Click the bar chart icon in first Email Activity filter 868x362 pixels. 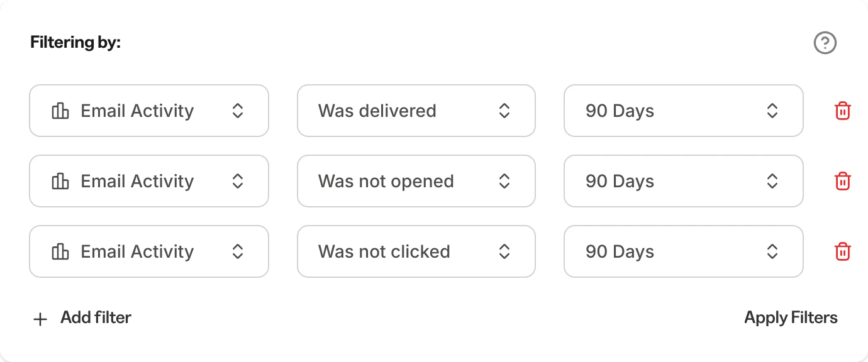pos(60,111)
